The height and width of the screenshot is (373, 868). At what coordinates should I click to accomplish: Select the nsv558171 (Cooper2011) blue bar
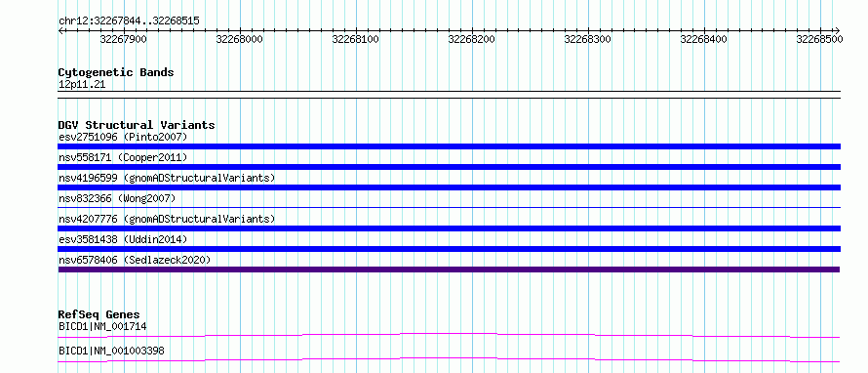(449, 167)
